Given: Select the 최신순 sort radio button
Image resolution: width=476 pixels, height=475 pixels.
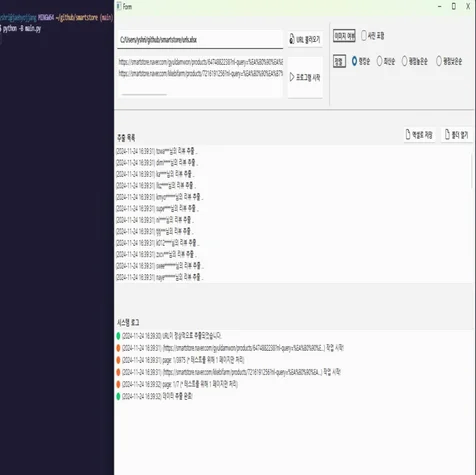Looking at the screenshot, I should click(379, 61).
